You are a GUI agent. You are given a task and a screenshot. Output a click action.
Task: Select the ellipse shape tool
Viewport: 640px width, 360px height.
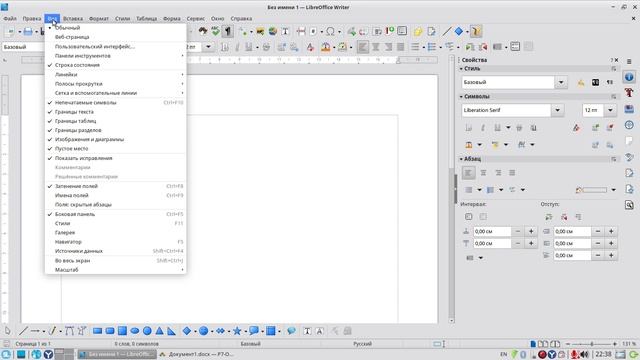tap(135, 331)
